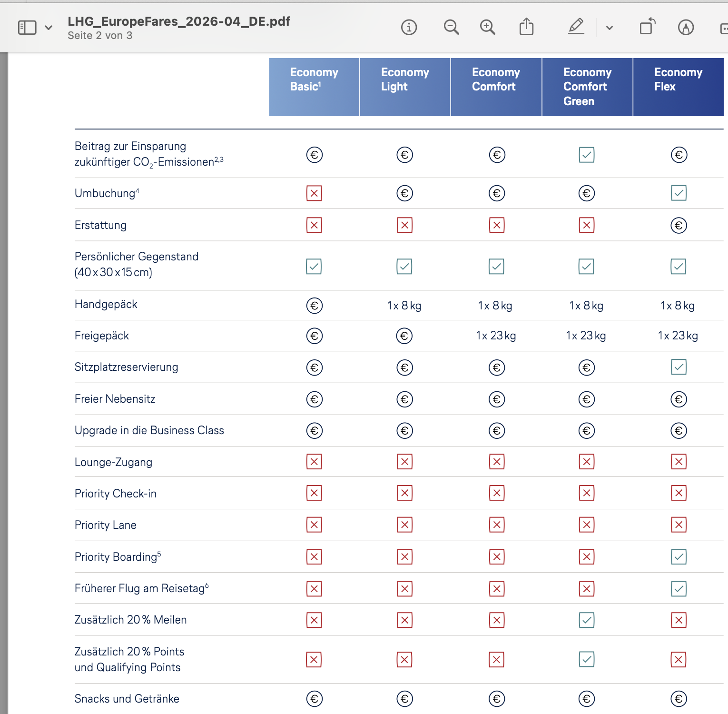Image resolution: width=728 pixels, height=714 pixels.
Task: Click the Freigepäck 1x 23 kg under Economy Flex
Action: [678, 336]
